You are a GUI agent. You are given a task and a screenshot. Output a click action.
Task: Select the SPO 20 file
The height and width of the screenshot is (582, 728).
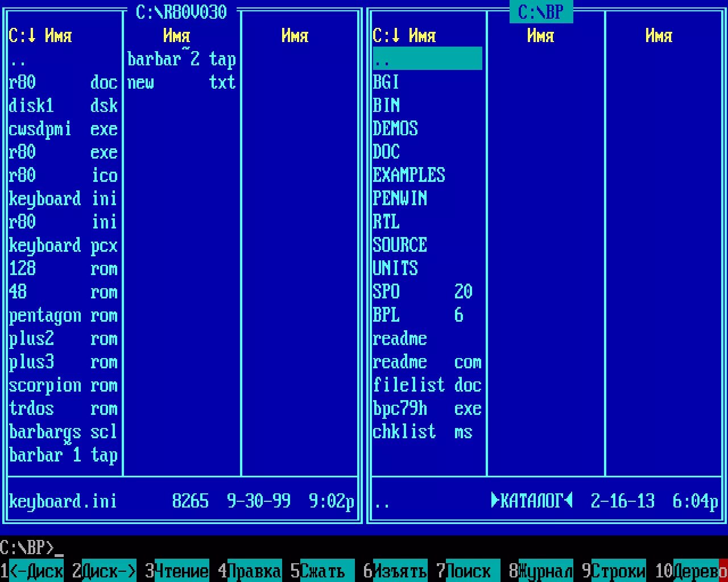pos(428,292)
